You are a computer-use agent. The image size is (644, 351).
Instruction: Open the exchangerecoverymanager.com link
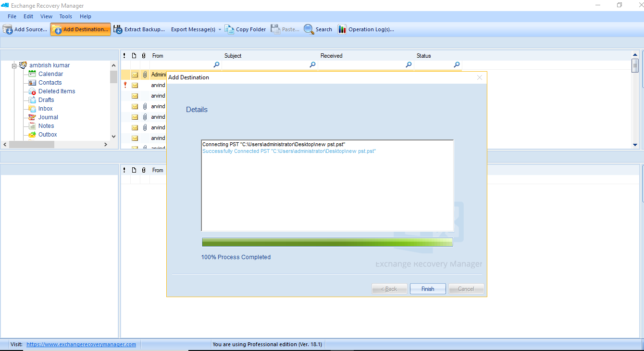pos(81,344)
